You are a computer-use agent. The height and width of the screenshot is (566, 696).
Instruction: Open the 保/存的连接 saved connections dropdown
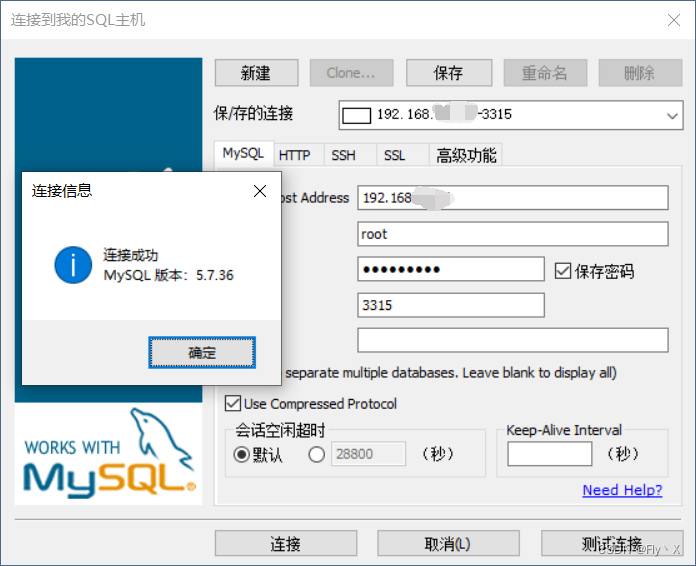point(672,115)
